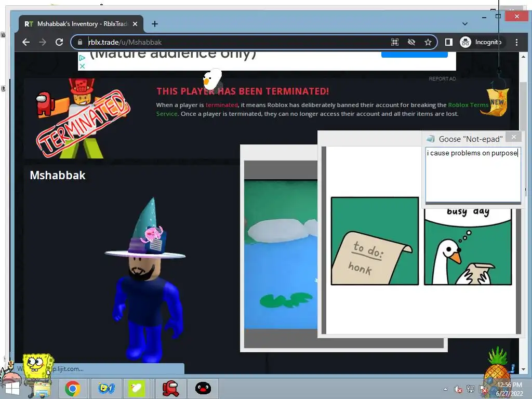Click the muted volume tray icon
Image resolution: width=532 pixels, height=399 pixels.
click(458, 389)
